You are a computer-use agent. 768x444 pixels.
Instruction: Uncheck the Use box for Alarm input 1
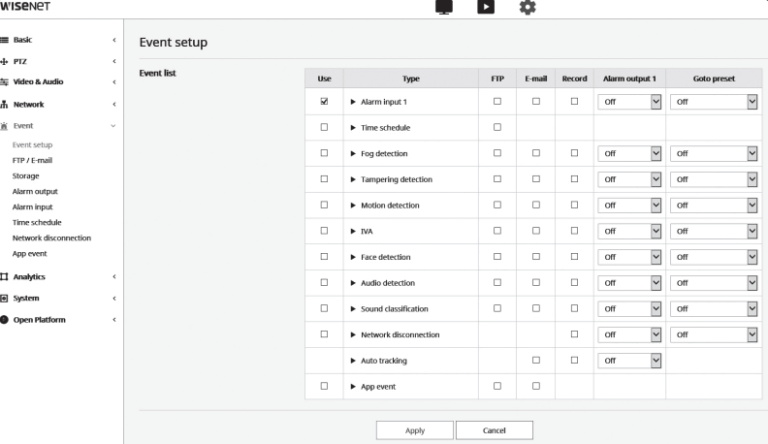pyautogui.click(x=324, y=101)
